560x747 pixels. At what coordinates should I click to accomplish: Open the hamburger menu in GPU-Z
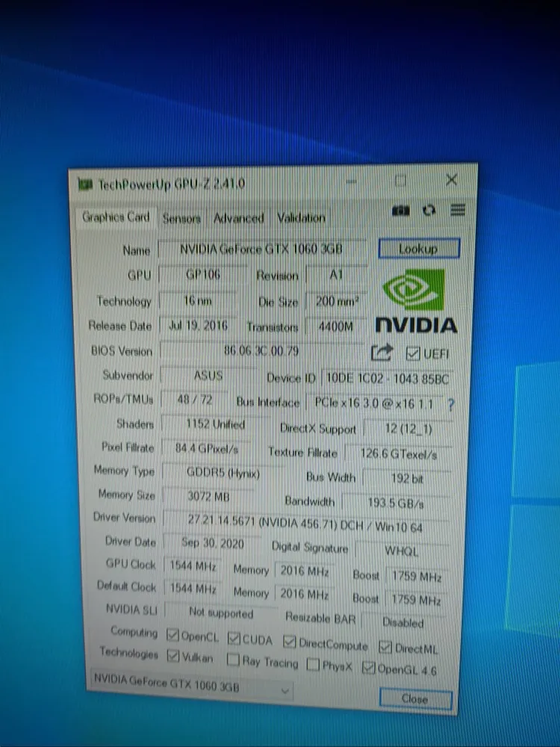click(x=458, y=210)
